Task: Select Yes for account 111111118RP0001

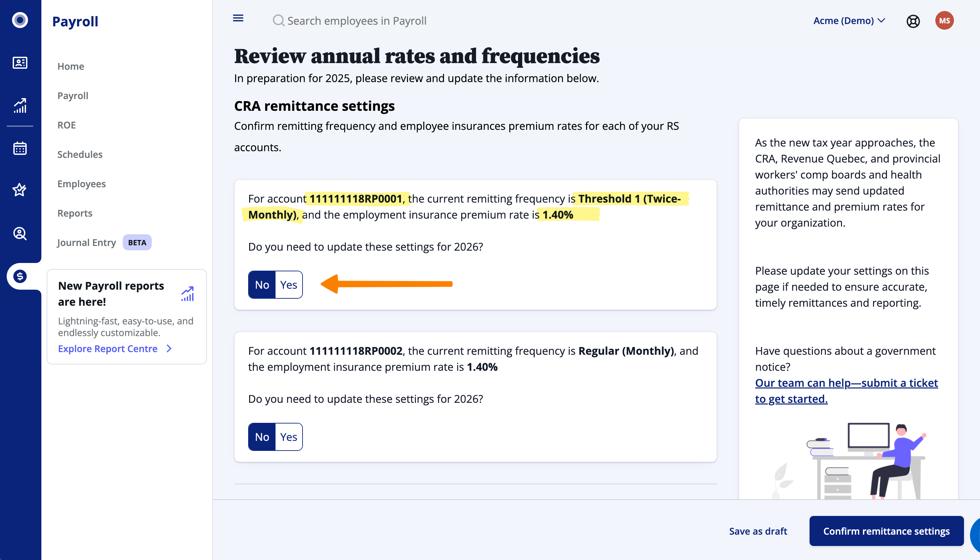Action: [x=288, y=285]
